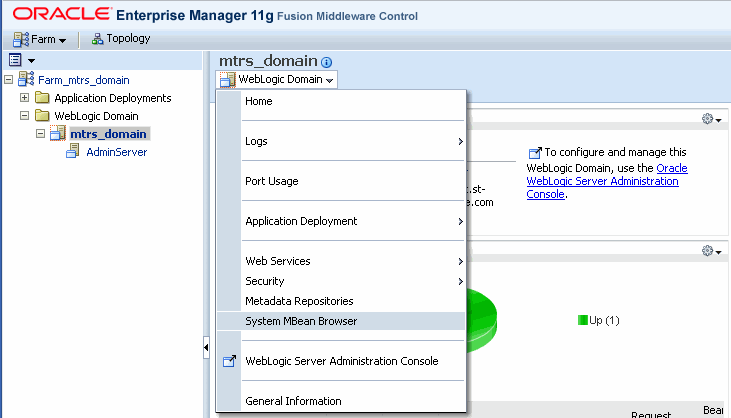Image resolution: width=731 pixels, height=418 pixels.
Task: Select mtrs_domain in the navigation tree
Action: coord(108,134)
